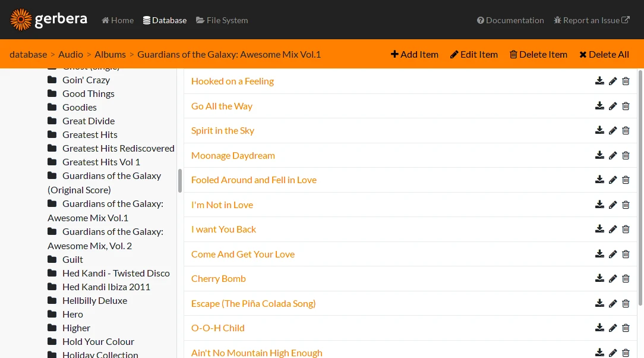This screenshot has width=644, height=358.
Task: Open the Documentation link
Action: point(510,20)
